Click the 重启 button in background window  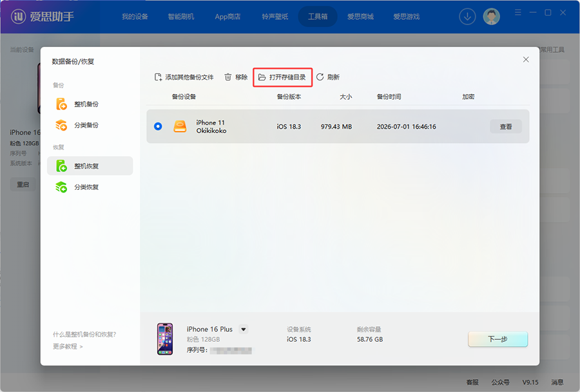23,184
